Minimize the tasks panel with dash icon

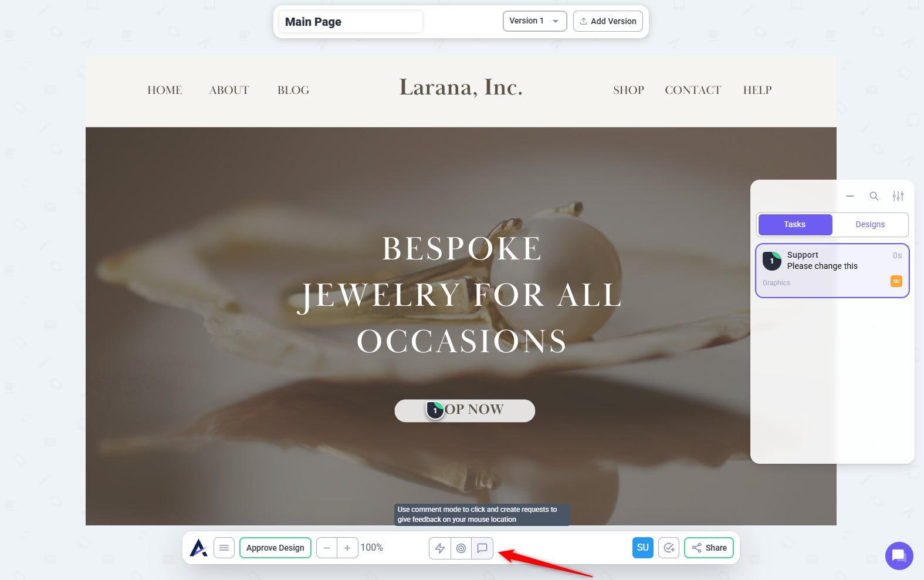click(x=849, y=196)
